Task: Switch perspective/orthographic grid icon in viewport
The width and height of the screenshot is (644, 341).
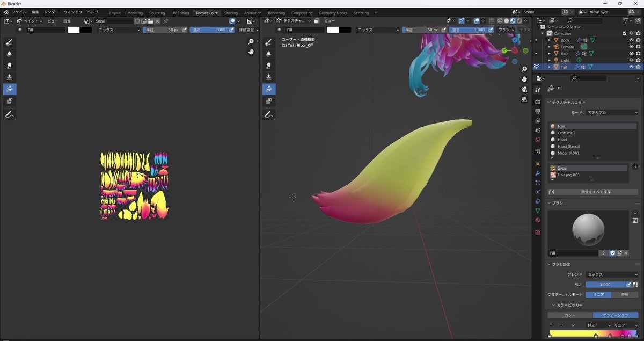Action: coord(524,100)
